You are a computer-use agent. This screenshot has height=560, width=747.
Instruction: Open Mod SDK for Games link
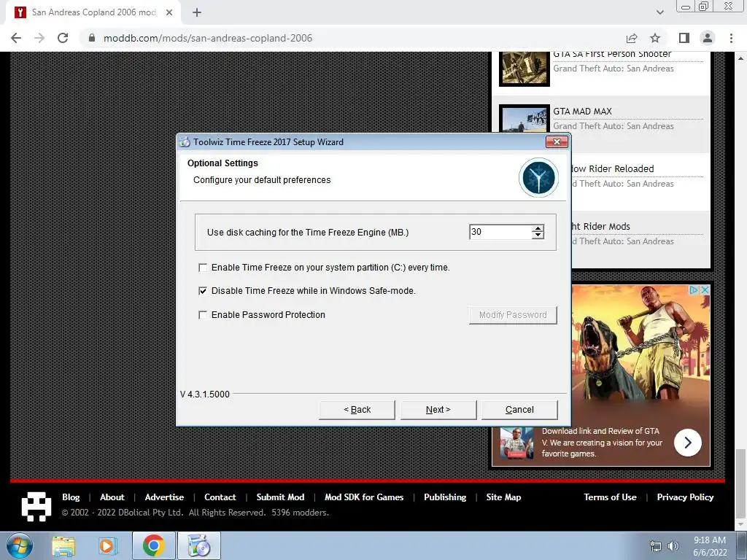[364, 497]
